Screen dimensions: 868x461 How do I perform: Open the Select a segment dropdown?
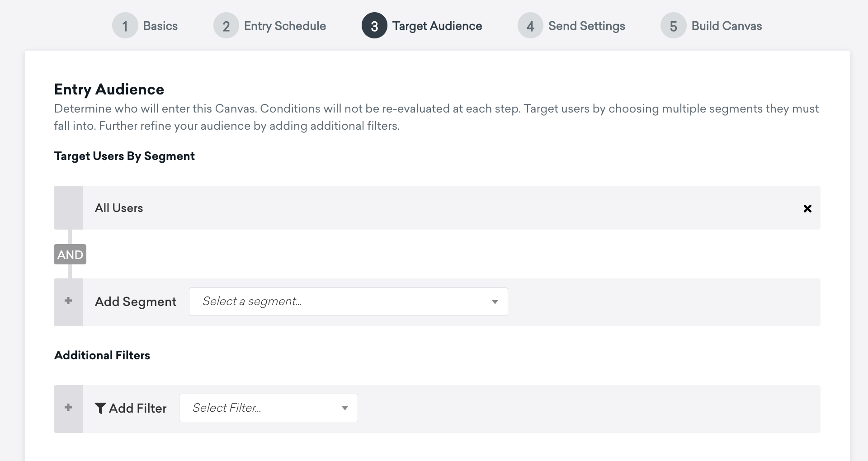(x=348, y=301)
